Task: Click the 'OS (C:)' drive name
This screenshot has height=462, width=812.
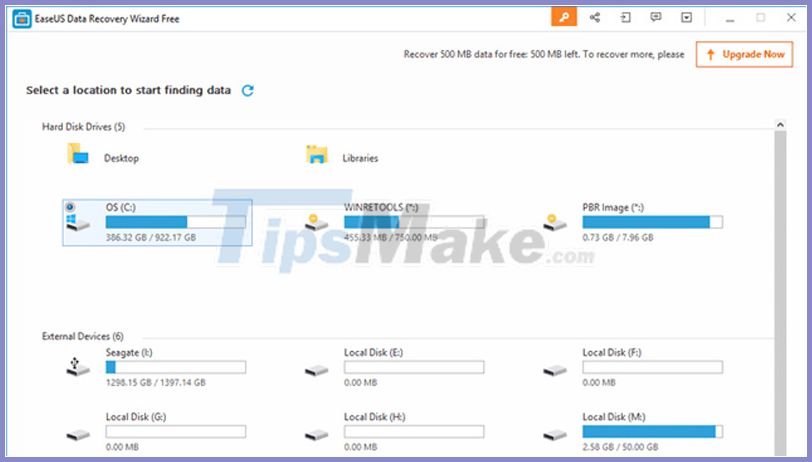Action: 121,207
